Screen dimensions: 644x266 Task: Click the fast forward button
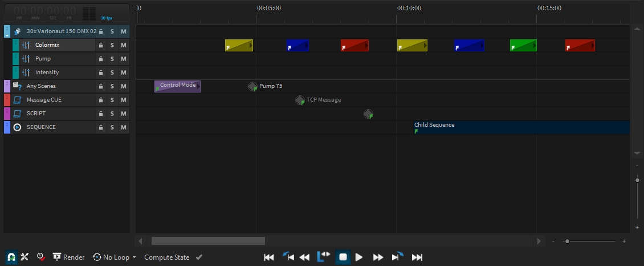tap(378, 257)
